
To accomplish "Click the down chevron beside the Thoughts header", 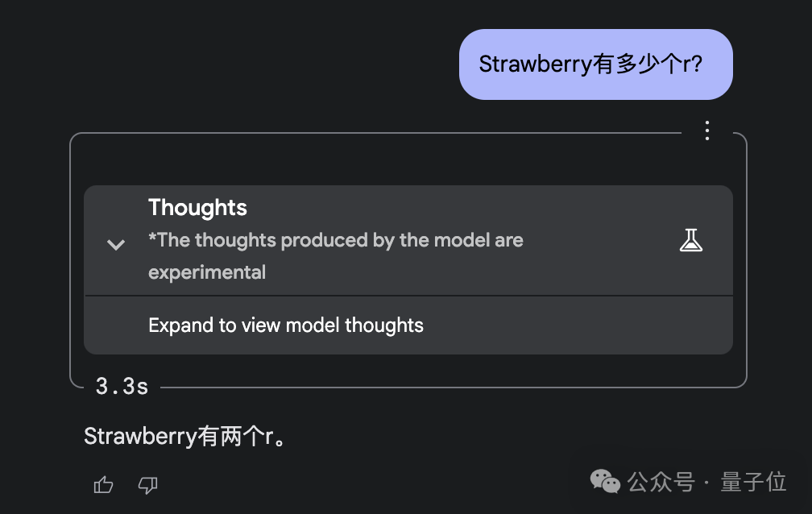I will click(115, 244).
